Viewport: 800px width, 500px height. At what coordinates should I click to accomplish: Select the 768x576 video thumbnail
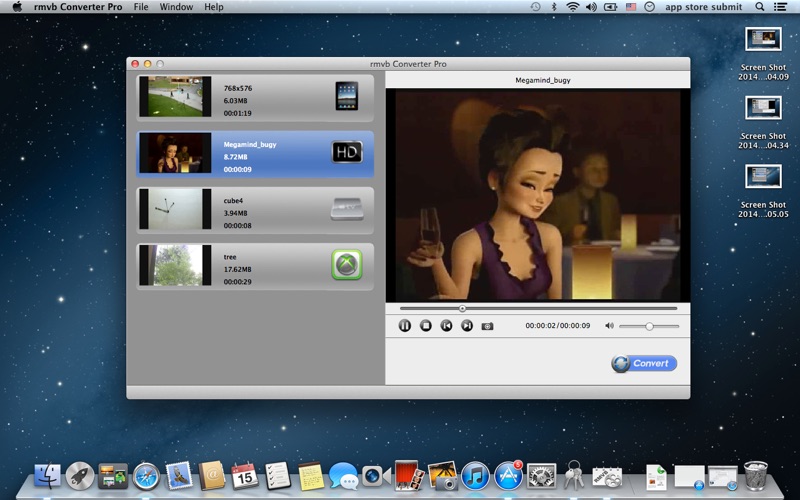click(x=175, y=97)
